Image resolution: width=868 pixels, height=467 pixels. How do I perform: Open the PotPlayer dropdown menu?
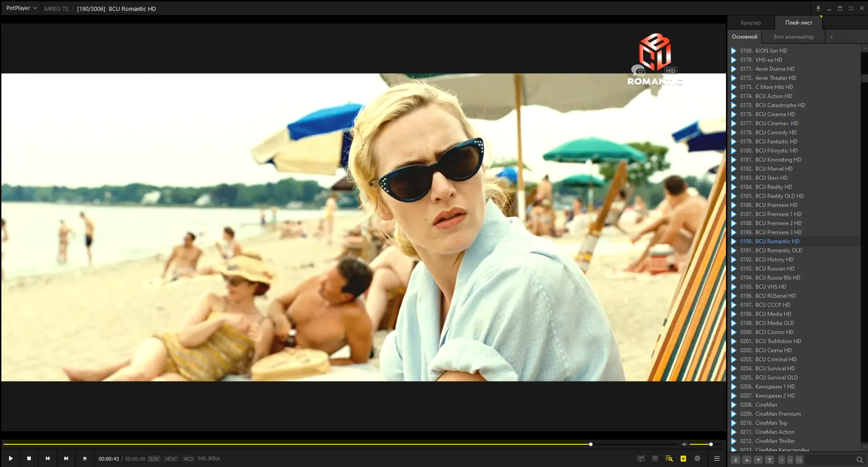(x=21, y=8)
